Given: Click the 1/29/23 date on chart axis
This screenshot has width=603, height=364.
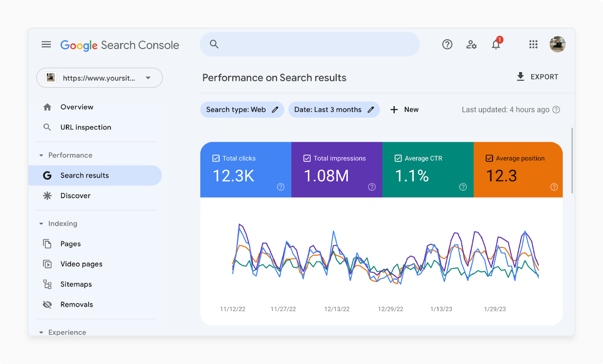Looking at the screenshot, I should click(x=495, y=309).
